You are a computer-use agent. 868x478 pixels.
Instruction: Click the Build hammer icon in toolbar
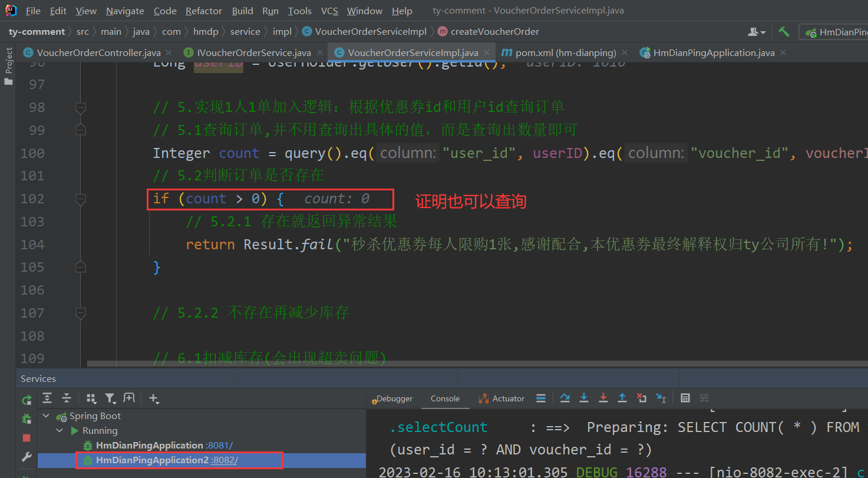784,32
